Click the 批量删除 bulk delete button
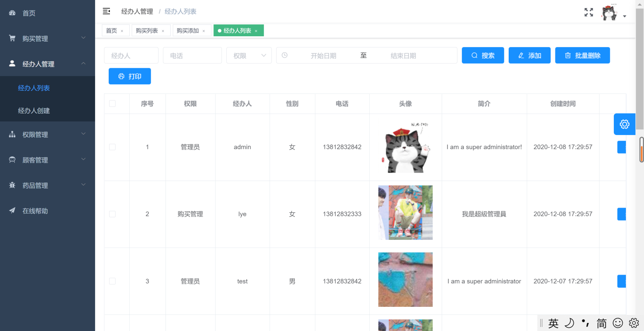644x331 pixels. click(x=582, y=55)
